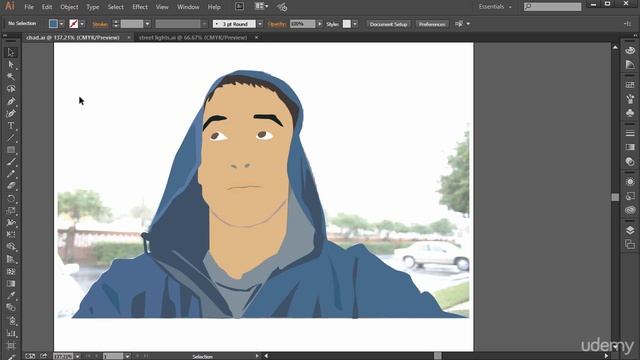The height and width of the screenshot is (360, 640).
Task: Open the Essentials workspace switcher
Action: point(495,7)
